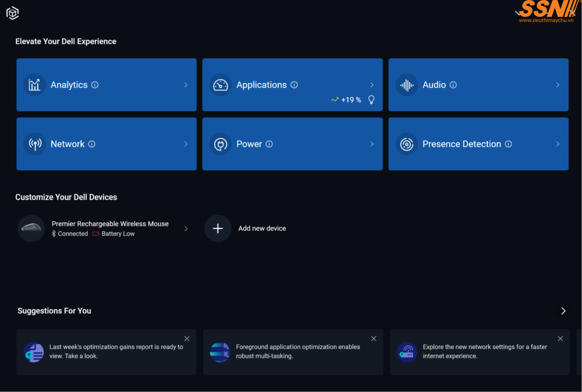
Task: Show info for Presence Detection
Action: tap(509, 144)
